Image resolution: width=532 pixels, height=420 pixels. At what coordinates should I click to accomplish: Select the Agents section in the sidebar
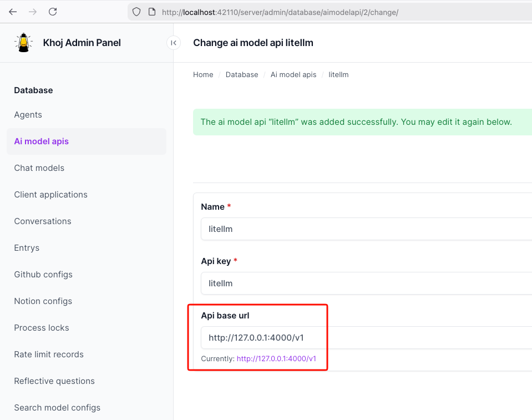pos(28,114)
